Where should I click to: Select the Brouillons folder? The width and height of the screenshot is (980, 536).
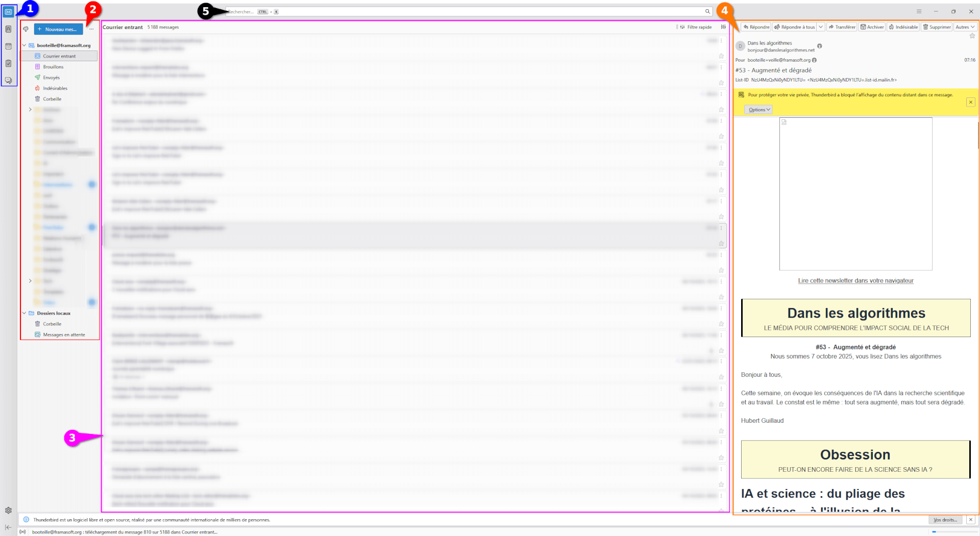pos(53,67)
